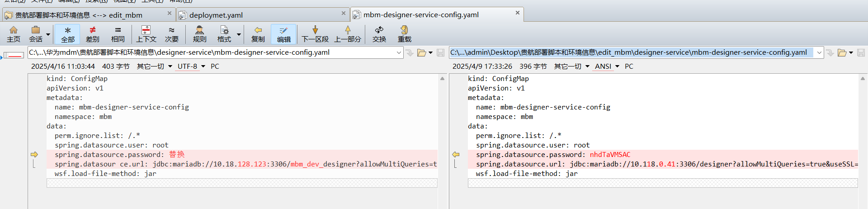Toggle the 上下文 (Context) button

pos(146,34)
